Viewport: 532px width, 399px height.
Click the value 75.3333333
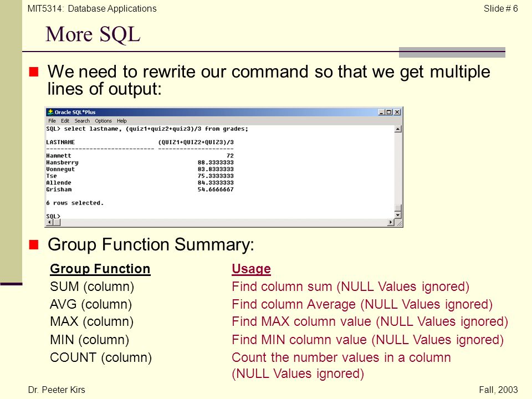point(216,176)
